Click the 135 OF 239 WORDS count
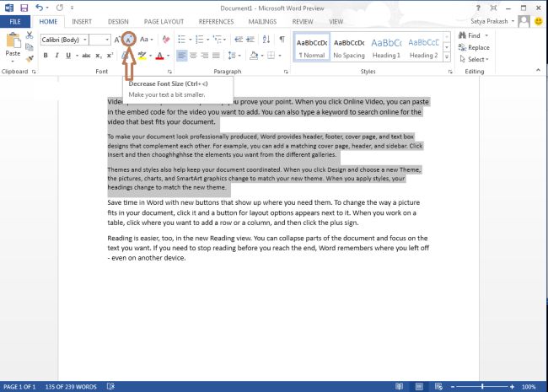This screenshot has height=392, width=548. tap(71, 387)
